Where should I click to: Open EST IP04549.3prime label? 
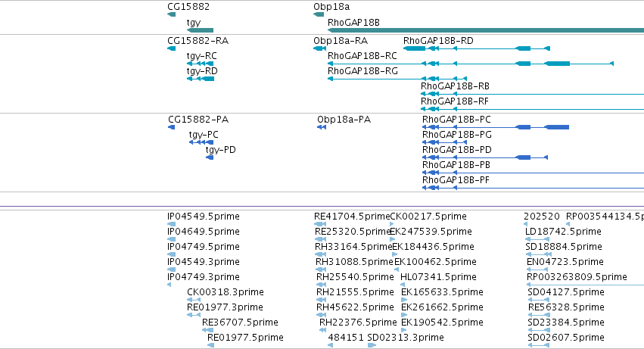pyautogui.click(x=204, y=262)
